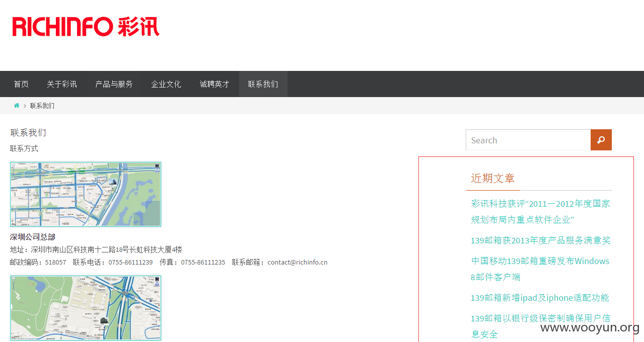Go to the 诚聘英才 menu item
The width and height of the screenshot is (644, 342).
coord(214,84)
